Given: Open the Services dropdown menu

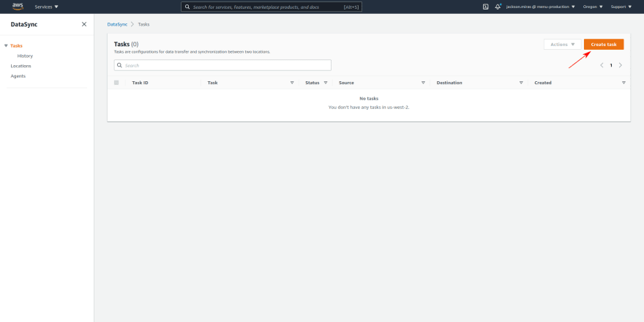Looking at the screenshot, I should (46, 7).
